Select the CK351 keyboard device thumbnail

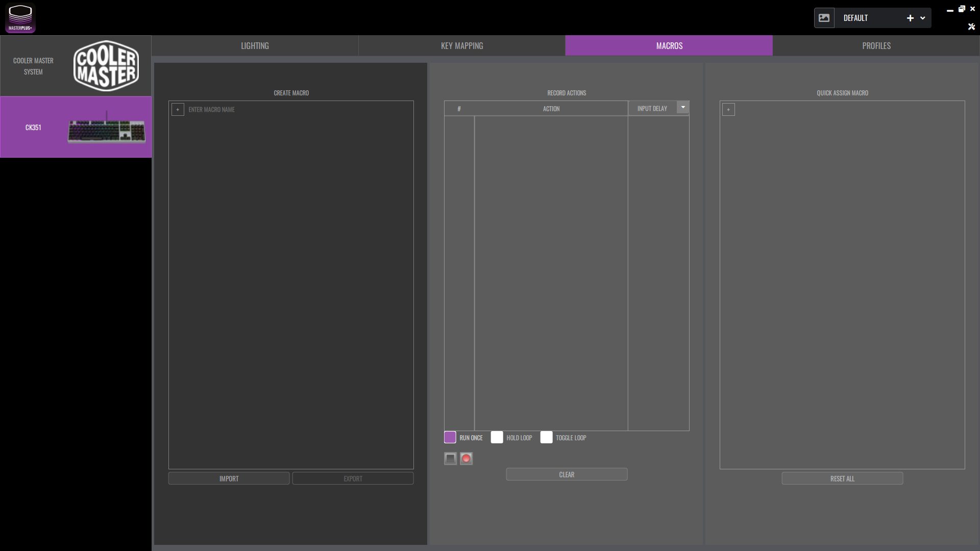click(106, 128)
